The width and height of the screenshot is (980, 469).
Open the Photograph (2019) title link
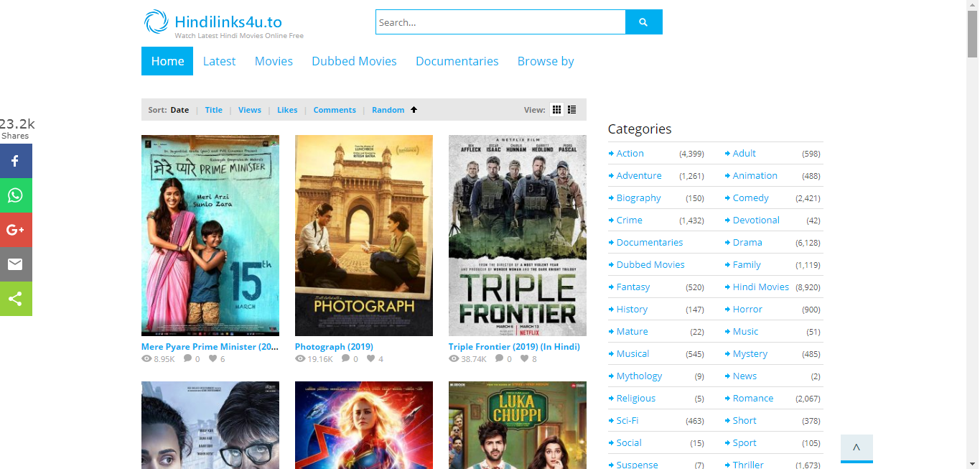click(334, 346)
